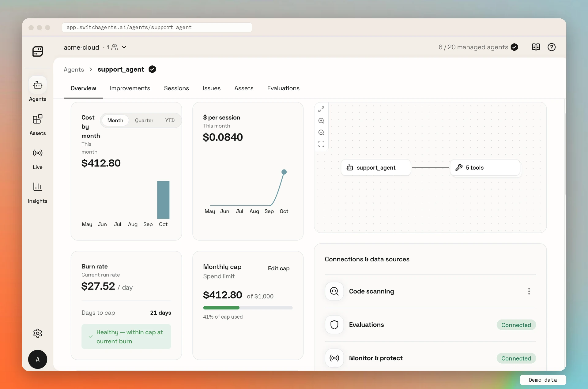Switch to the Sessions tab
Image resolution: width=588 pixels, height=389 pixels.
point(176,88)
